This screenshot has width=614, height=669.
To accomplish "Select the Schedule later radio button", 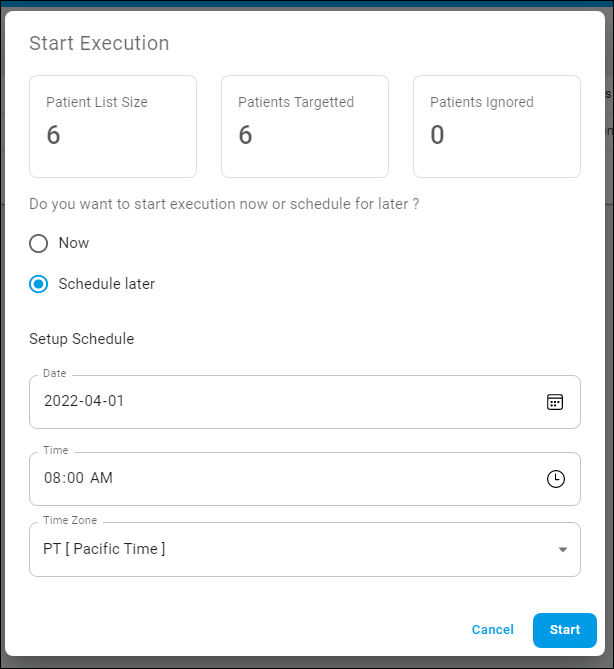I will (x=38, y=284).
